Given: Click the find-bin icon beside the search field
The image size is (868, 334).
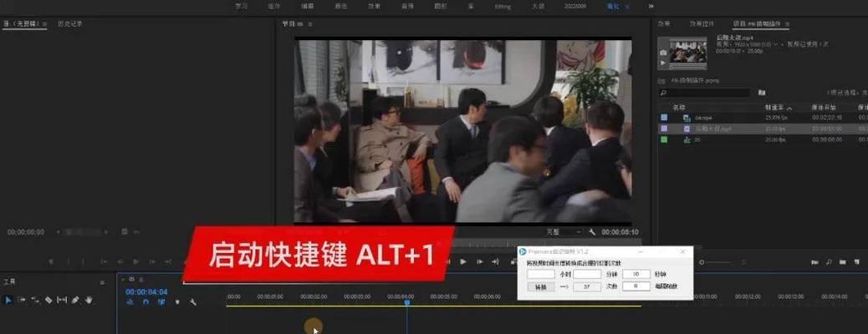Looking at the screenshot, I should pyautogui.click(x=762, y=93).
